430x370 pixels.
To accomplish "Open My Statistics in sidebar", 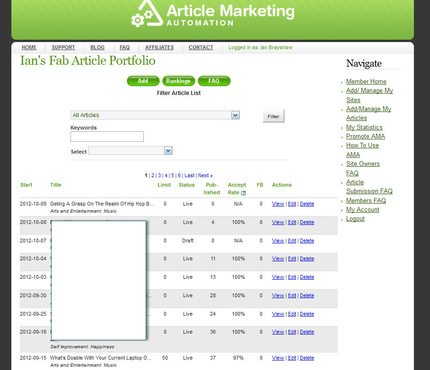I will [x=364, y=127].
